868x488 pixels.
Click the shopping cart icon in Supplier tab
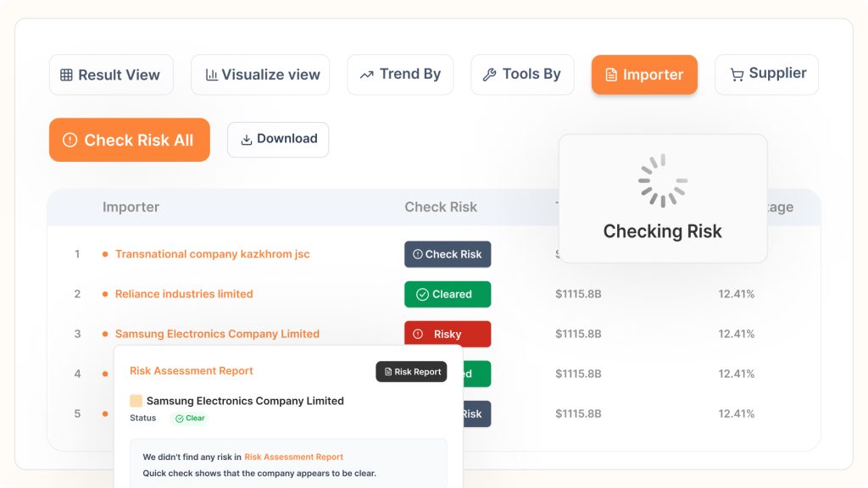[737, 75]
